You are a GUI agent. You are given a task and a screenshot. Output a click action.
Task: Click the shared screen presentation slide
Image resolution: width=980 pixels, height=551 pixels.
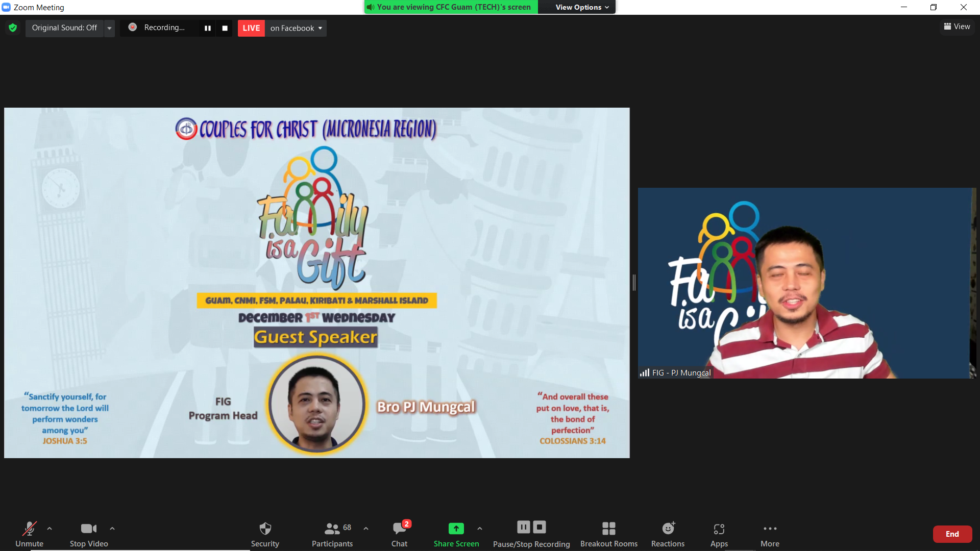pyautogui.click(x=317, y=283)
